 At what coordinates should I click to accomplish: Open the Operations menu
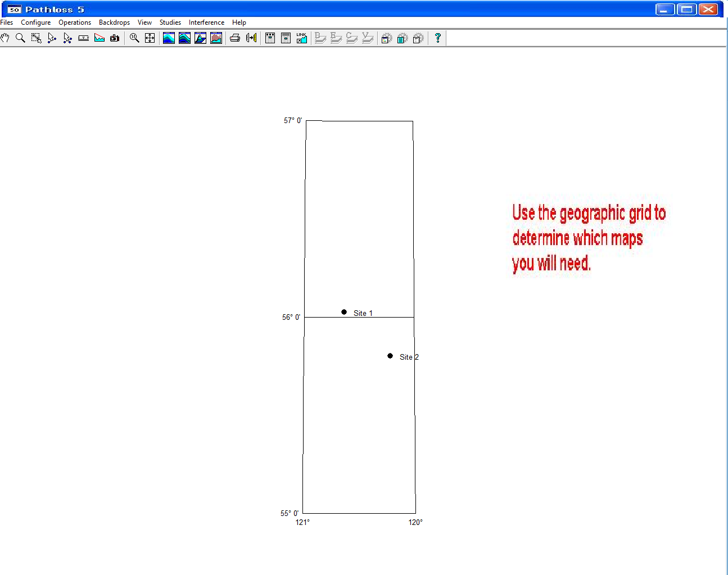pyautogui.click(x=75, y=22)
